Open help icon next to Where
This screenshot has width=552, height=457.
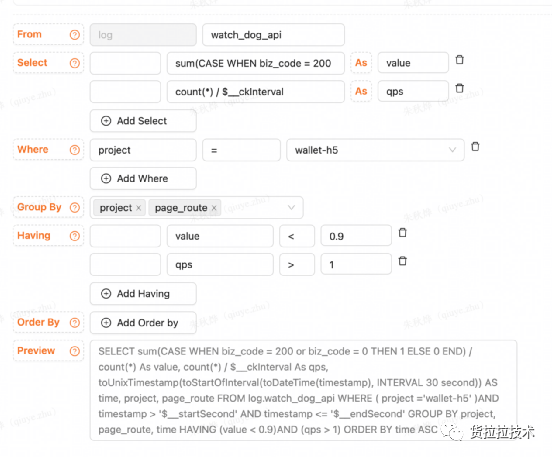pos(75,150)
